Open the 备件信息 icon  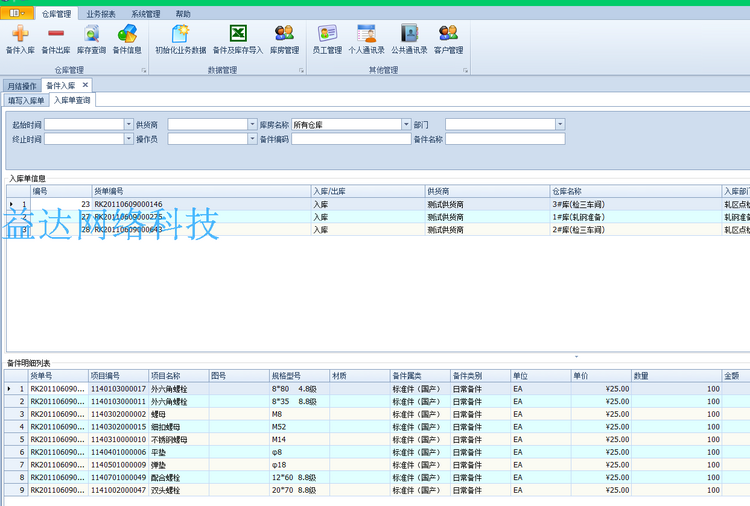[127, 33]
